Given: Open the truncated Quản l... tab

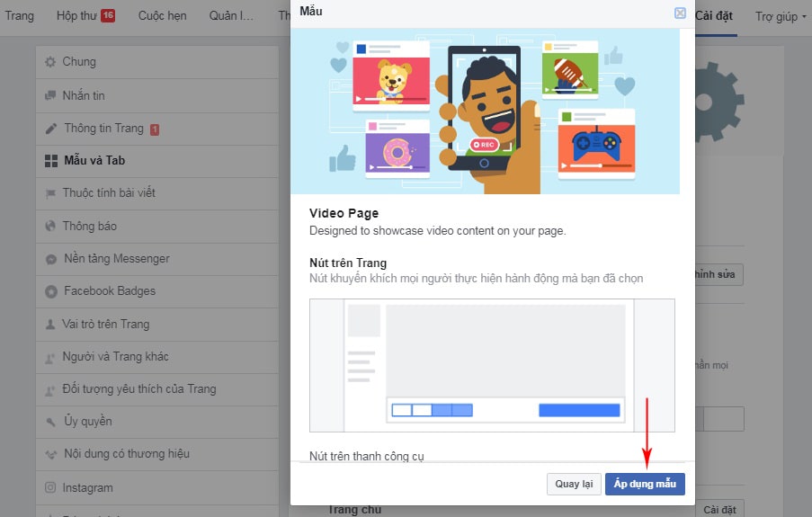Looking at the screenshot, I should 231,16.
